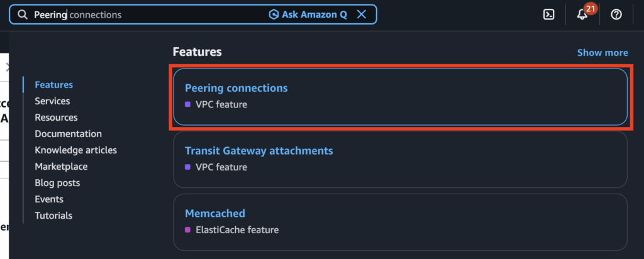Image resolution: width=644 pixels, height=259 pixels.
Task: Select the Services category
Action: tap(52, 101)
